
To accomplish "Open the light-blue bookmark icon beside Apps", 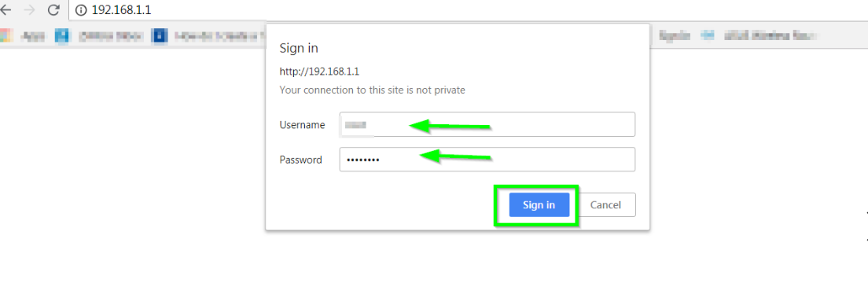I will point(62,36).
